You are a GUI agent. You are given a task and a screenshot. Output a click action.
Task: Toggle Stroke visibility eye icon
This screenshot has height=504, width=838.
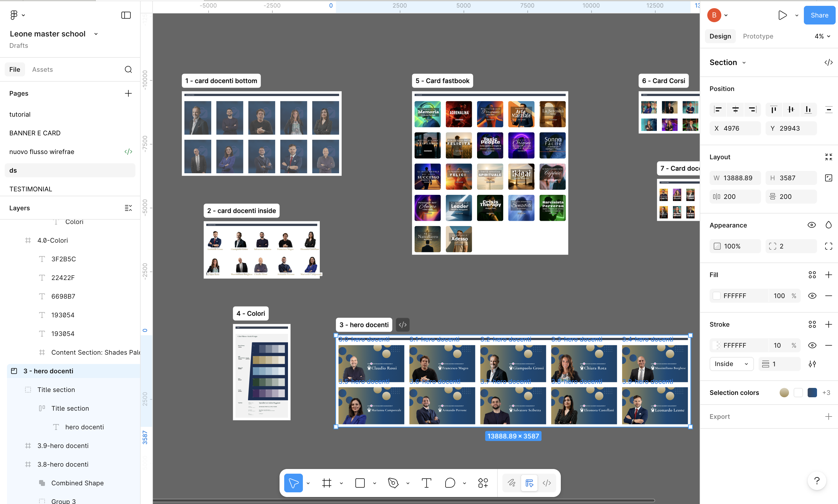pyautogui.click(x=812, y=345)
